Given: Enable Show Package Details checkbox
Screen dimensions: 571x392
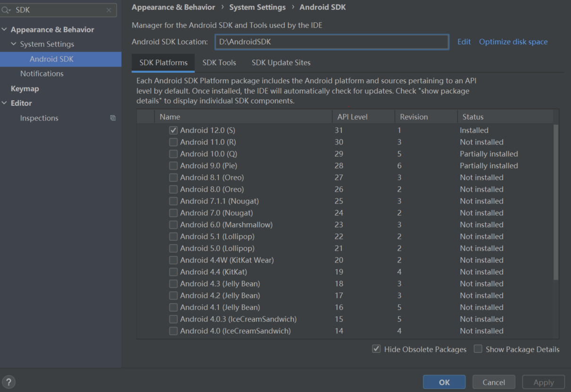Looking at the screenshot, I should pyautogui.click(x=478, y=349).
